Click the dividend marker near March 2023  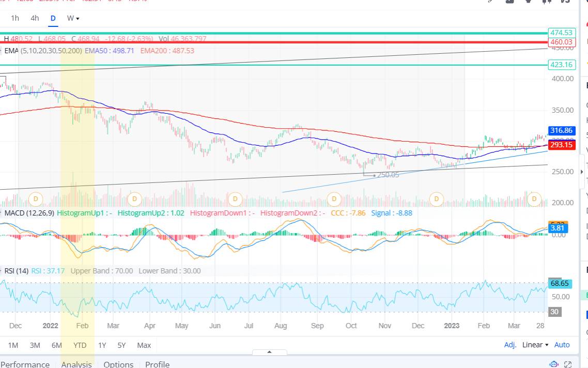pyautogui.click(x=534, y=198)
